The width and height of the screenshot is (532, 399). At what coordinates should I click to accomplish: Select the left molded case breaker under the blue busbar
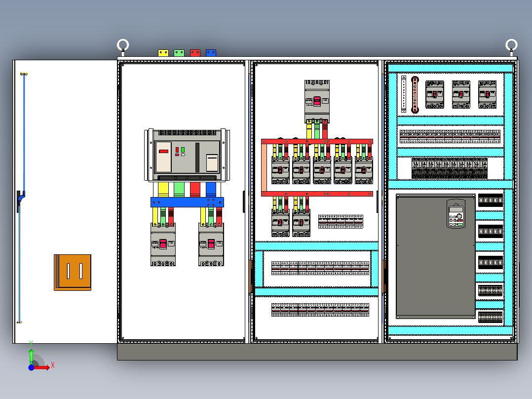pyautogui.click(x=163, y=244)
